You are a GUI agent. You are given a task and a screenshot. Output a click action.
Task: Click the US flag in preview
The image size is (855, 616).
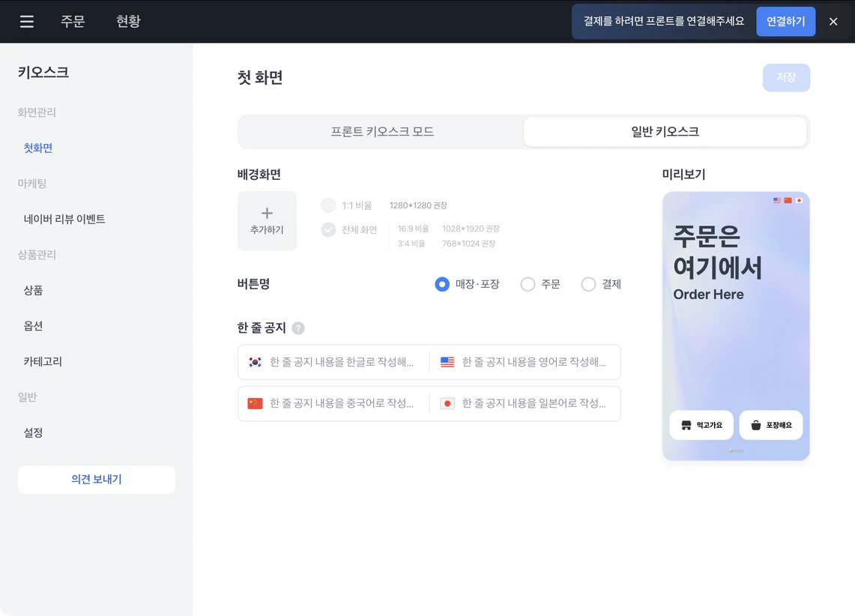[777, 201]
